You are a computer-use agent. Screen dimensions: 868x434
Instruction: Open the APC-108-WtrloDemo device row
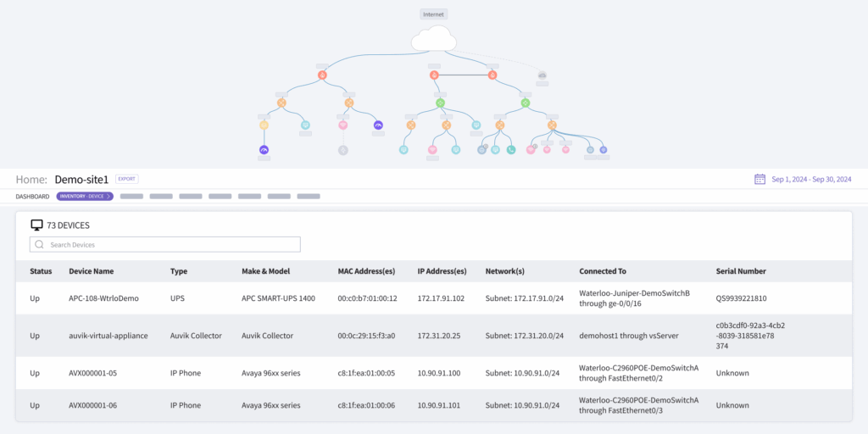coord(103,298)
